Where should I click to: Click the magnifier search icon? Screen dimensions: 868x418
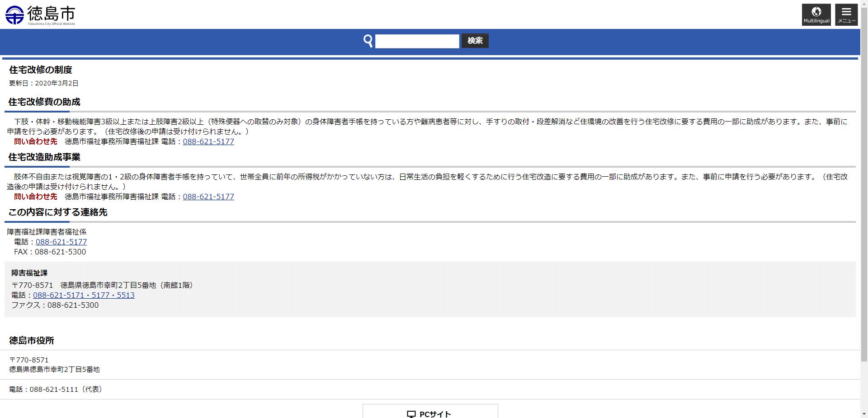(368, 41)
